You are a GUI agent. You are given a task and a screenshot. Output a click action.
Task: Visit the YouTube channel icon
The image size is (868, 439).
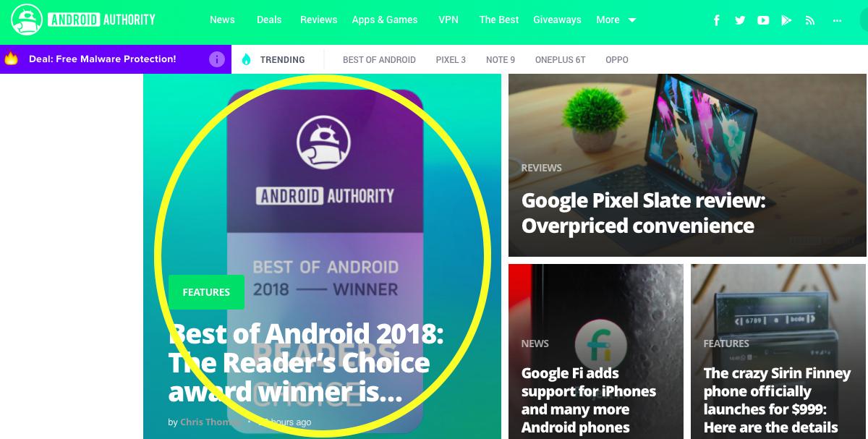pyautogui.click(x=763, y=20)
